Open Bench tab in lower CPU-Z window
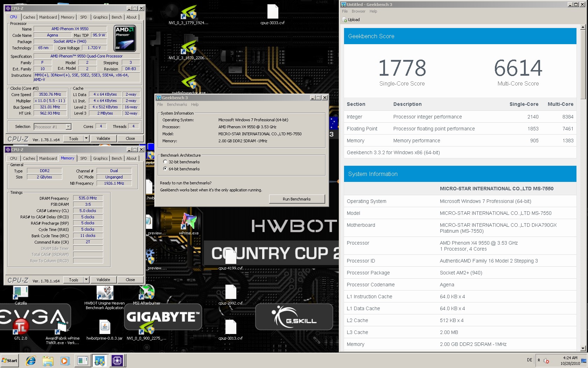This screenshot has height=368, width=588. click(x=117, y=158)
